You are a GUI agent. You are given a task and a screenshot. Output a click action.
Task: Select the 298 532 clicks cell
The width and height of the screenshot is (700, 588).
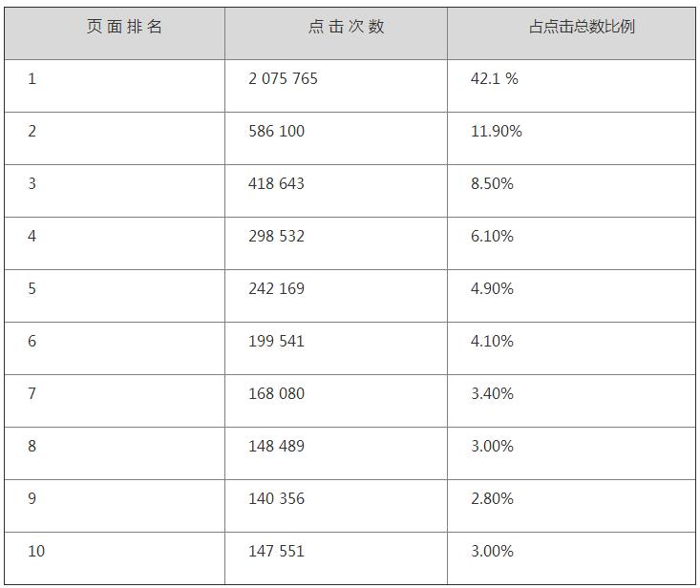coord(276,237)
